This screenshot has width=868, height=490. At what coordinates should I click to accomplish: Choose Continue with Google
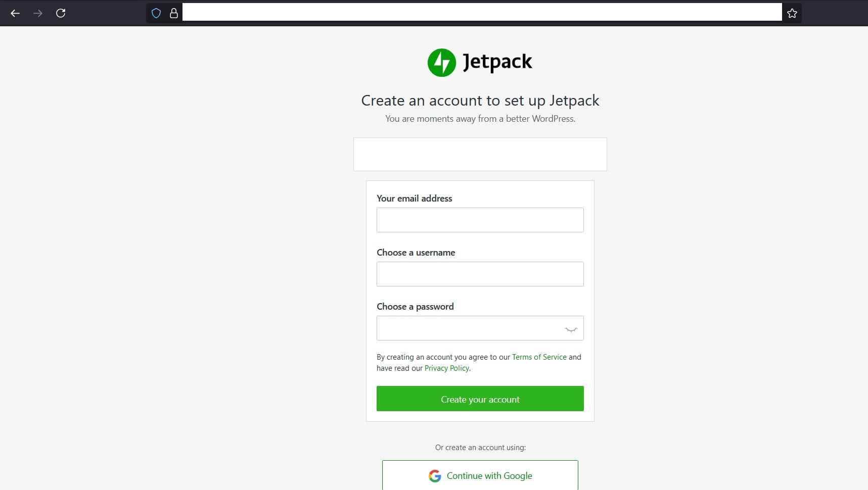pos(480,475)
